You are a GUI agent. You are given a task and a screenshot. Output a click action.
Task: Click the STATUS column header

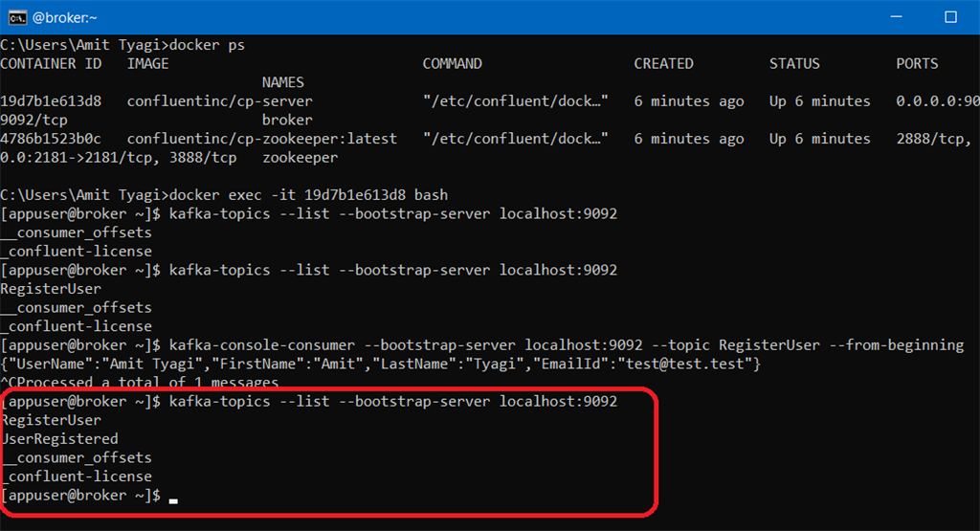794,64
